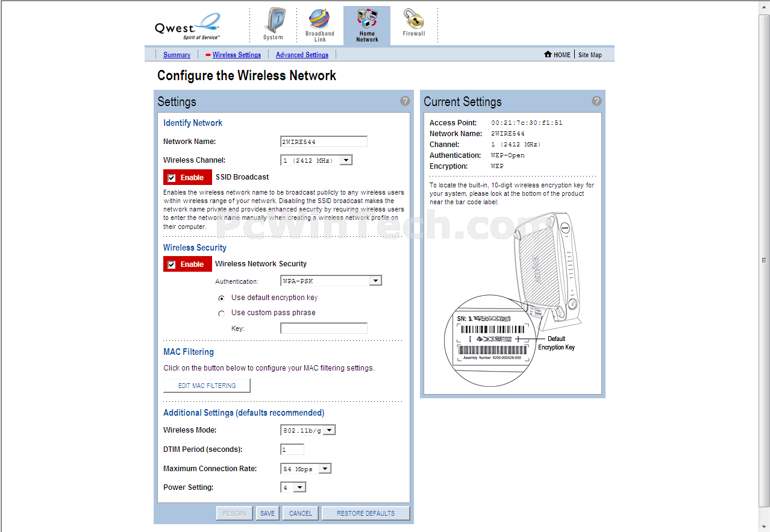Open the Broadband Link globe icon

pyautogui.click(x=319, y=19)
